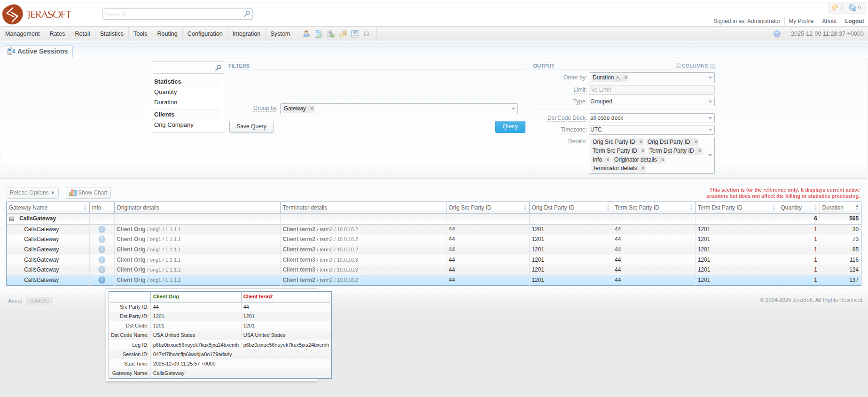868x397 pixels.
Task: Remove Orig Src Party ID detail tag
Action: click(x=641, y=142)
